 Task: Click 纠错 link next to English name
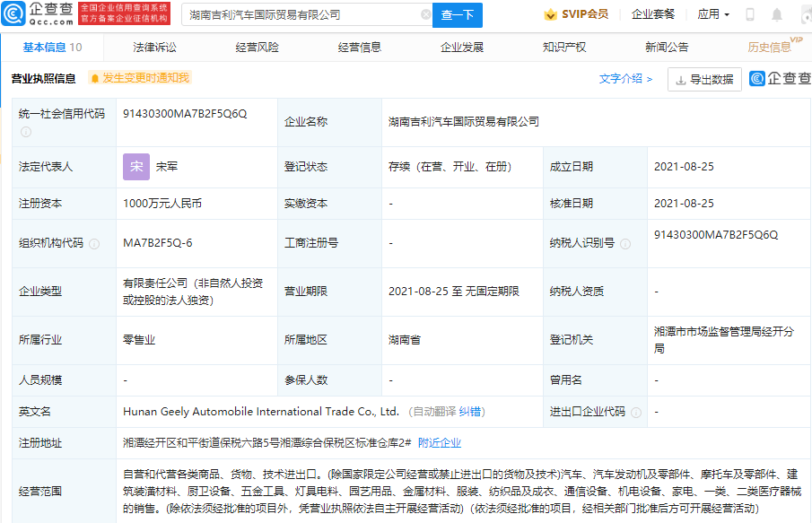469,412
